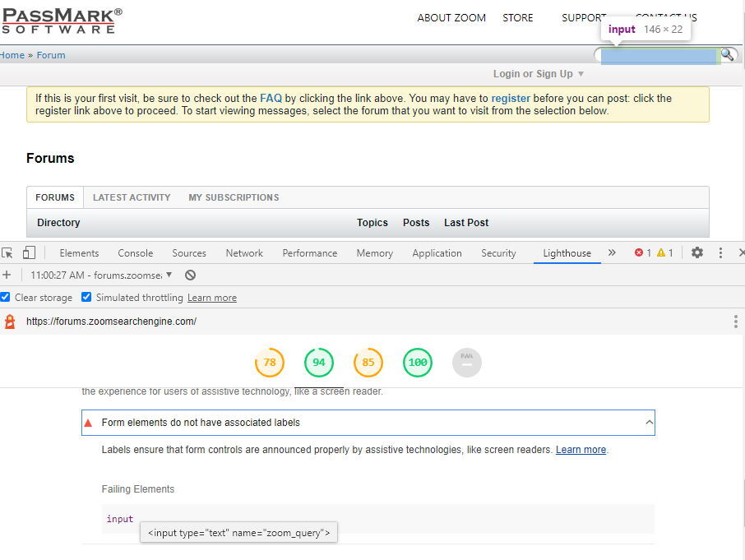Click the audited URL forums.zoomsearchengine.com
Image resolution: width=745 pixels, height=560 pixels.
point(111,322)
